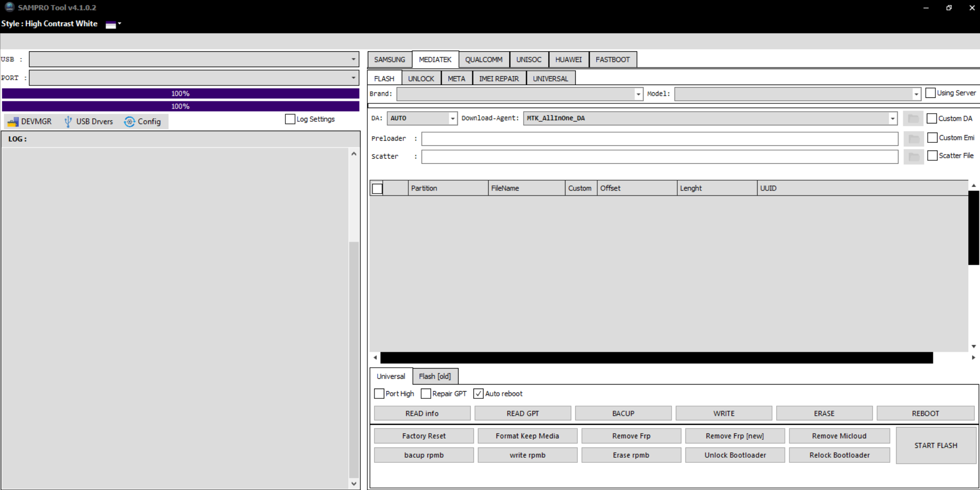Open the Config gear icon
This screenshot has width=980, height=490.
tap(130, 122)
